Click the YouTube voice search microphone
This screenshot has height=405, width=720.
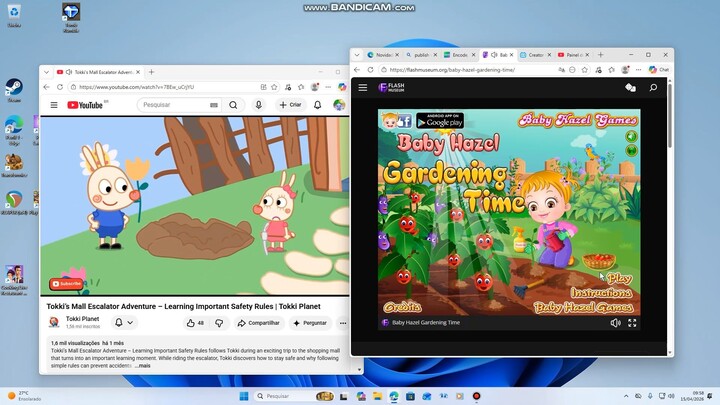point(259,105)
